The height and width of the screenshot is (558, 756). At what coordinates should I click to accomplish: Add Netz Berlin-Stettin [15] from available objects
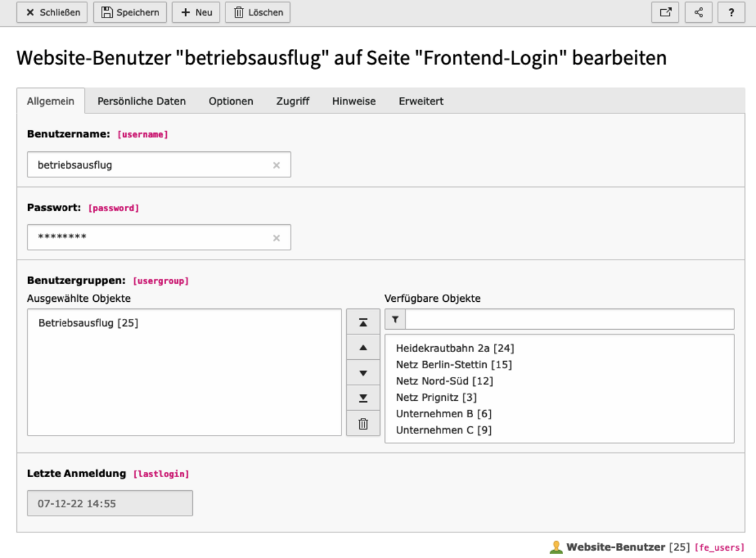point(454,364)
